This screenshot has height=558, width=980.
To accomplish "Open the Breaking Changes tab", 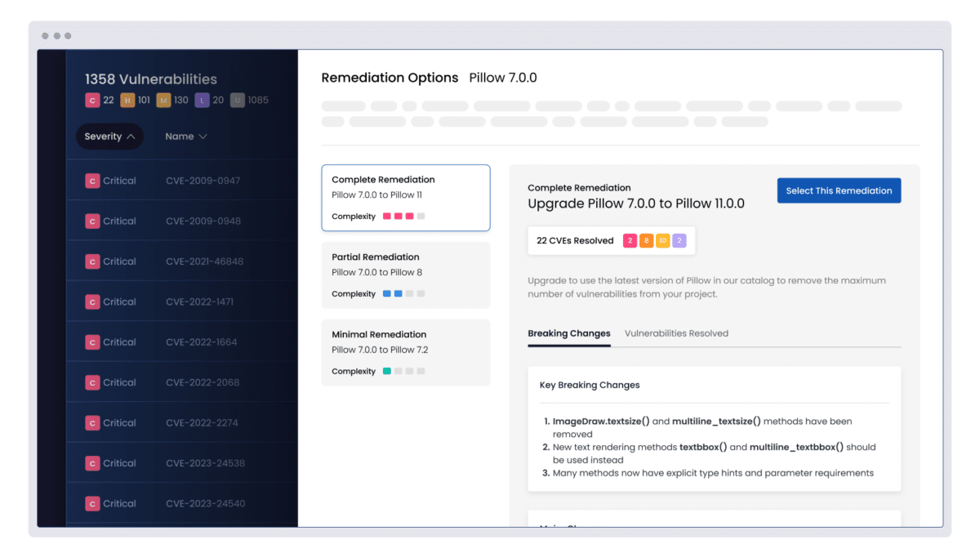I will coord(568,333).
